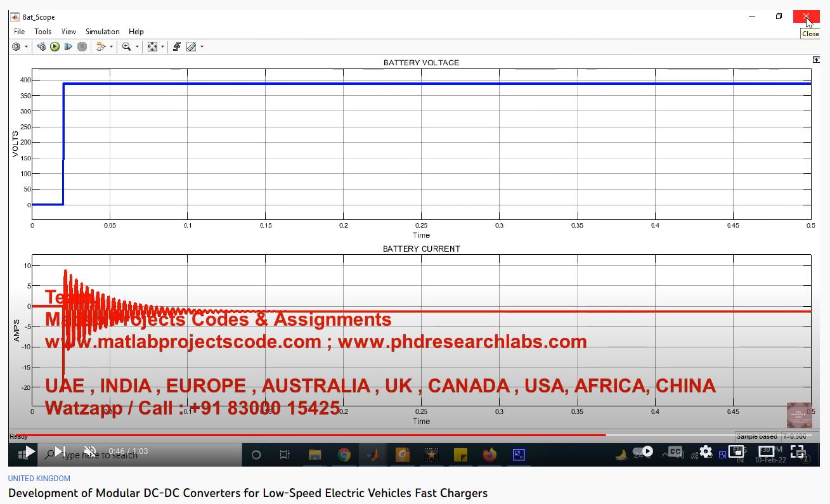Unmute the video with speaker icon
This screenshot has width=830, height=504.
pos(90,451)
